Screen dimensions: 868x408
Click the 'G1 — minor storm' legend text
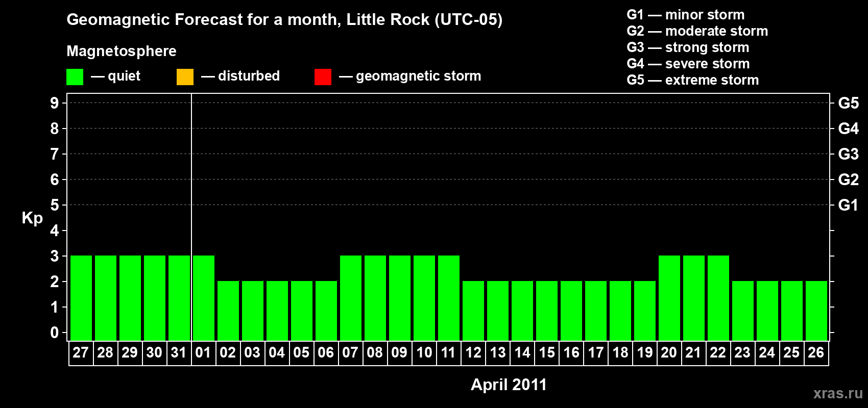(686, 15)
